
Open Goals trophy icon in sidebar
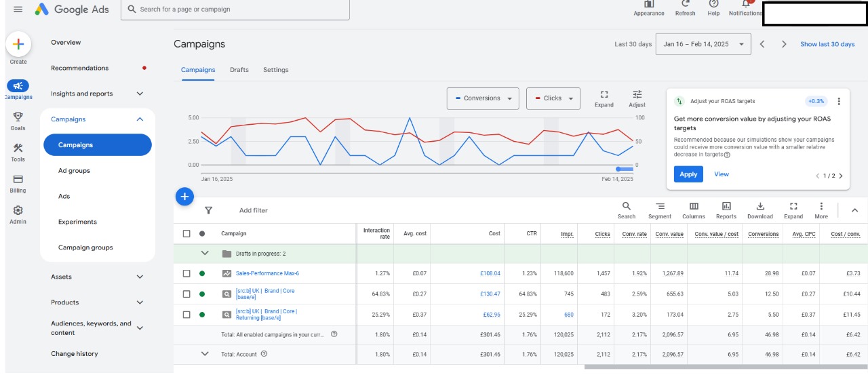click(x=18, y=117)
